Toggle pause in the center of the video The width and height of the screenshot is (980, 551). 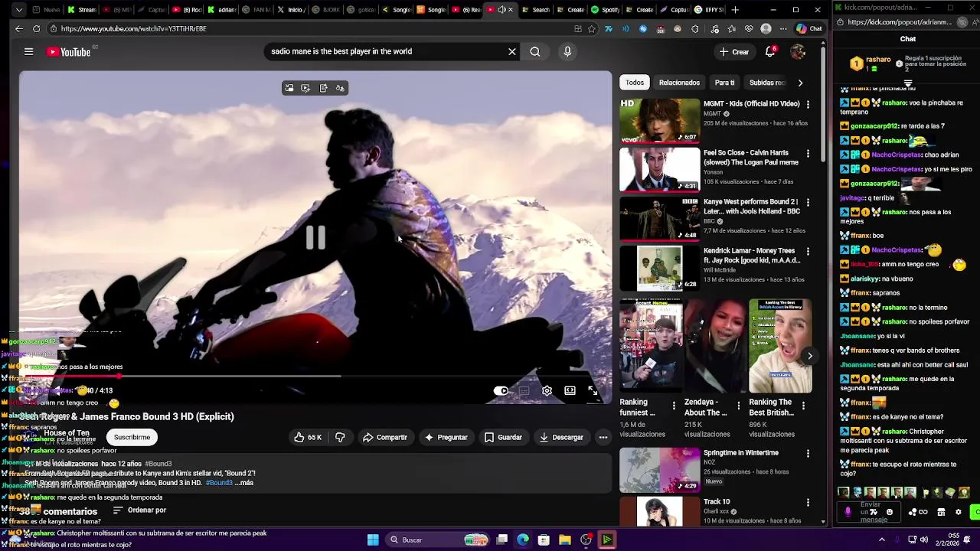point(315,238)
